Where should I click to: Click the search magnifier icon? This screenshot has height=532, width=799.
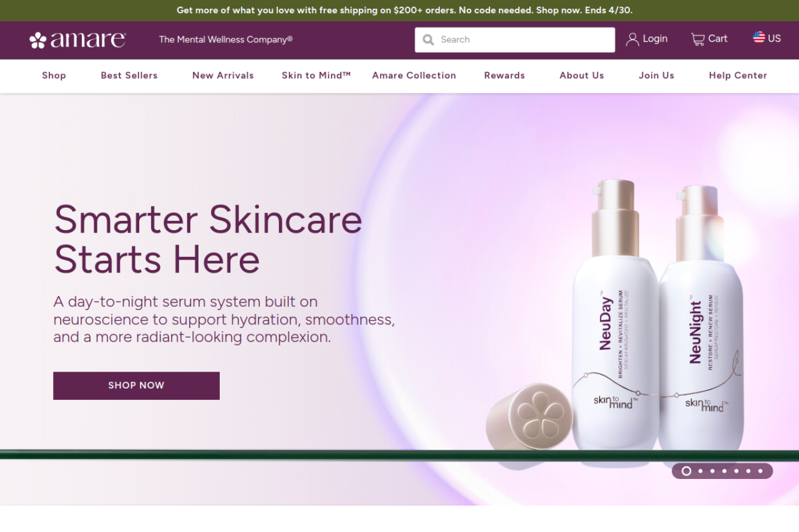pyautogui.click(x=428, y=40)
